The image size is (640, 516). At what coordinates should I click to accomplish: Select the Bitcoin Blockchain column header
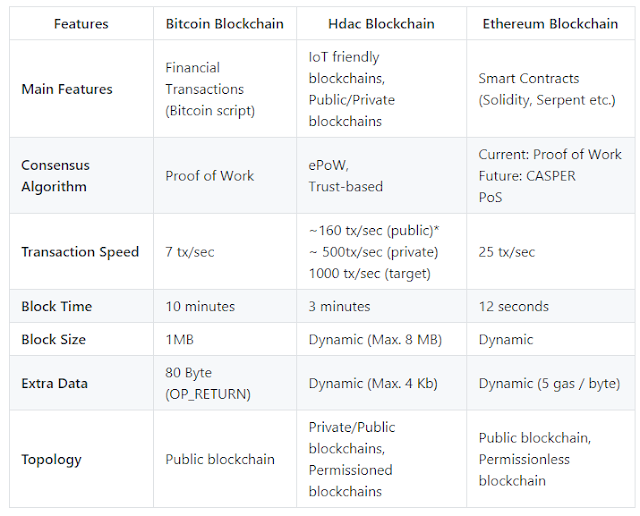click(x=224, y=24)
